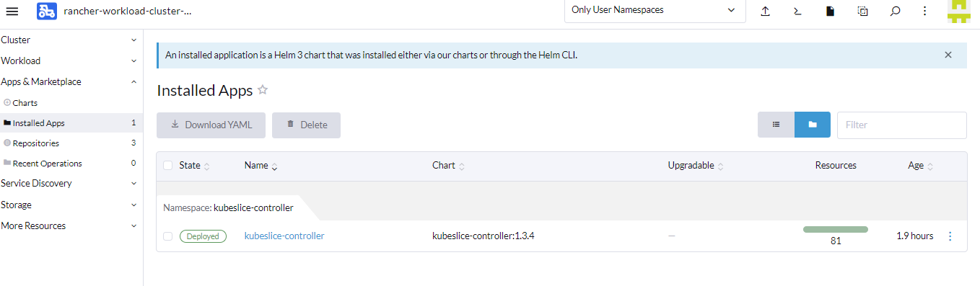
Task: Open the kubectl shell icon
Action: [797, 11]
